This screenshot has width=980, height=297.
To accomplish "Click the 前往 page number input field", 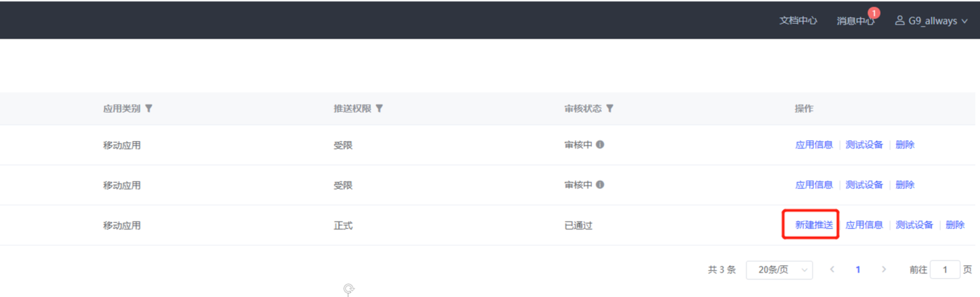I will point(945,270).
